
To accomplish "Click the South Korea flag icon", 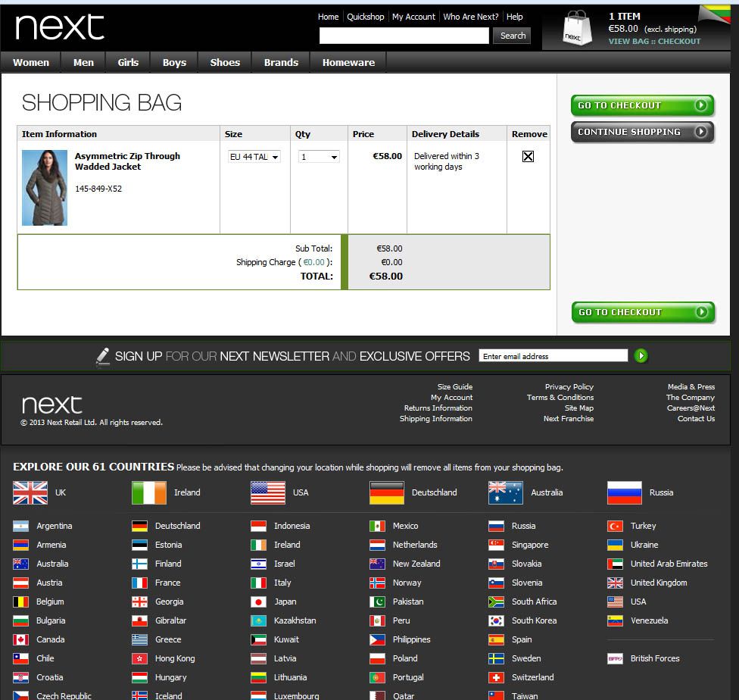I will (496, 620).
